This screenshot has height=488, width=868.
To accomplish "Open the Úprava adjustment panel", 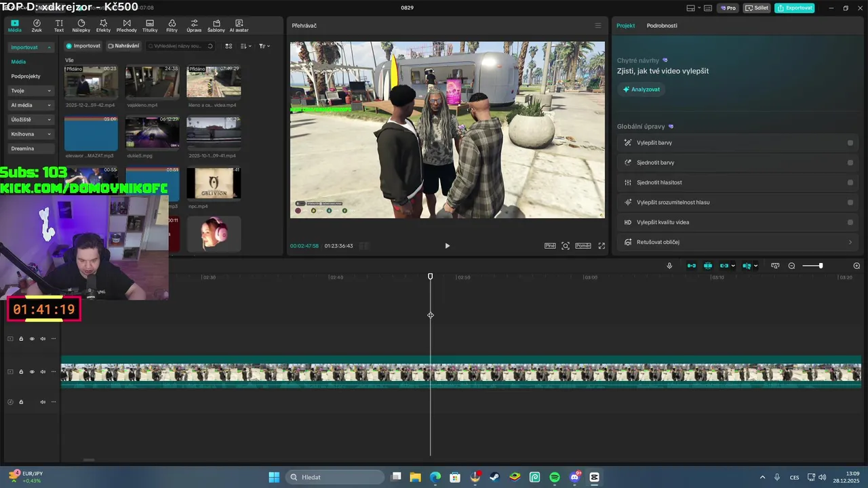I will [194, 26].
